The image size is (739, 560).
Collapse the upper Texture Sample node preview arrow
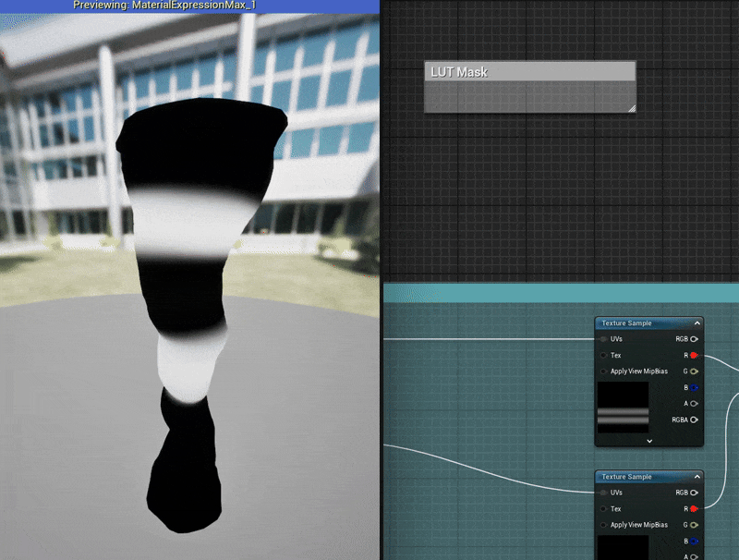(697, 323)
